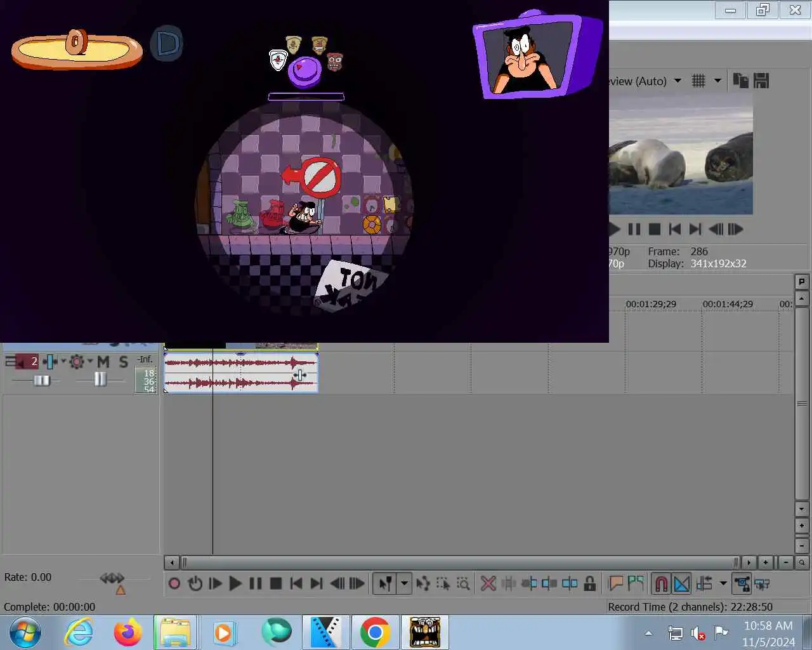This screenshot has height=650, width=812.
Task: Pause playback in the video preview panel
Action: pyautogui.click(x=634, y=229)
